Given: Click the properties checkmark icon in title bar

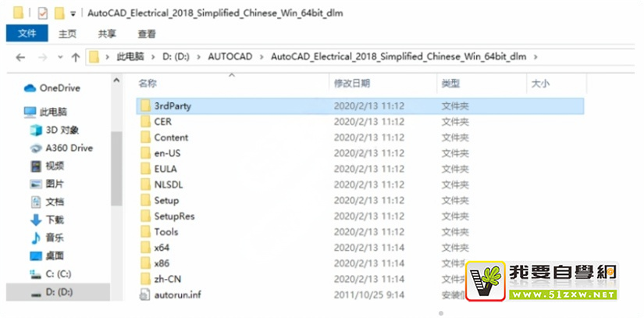Looking at the screenshot, I should (42, 13).
